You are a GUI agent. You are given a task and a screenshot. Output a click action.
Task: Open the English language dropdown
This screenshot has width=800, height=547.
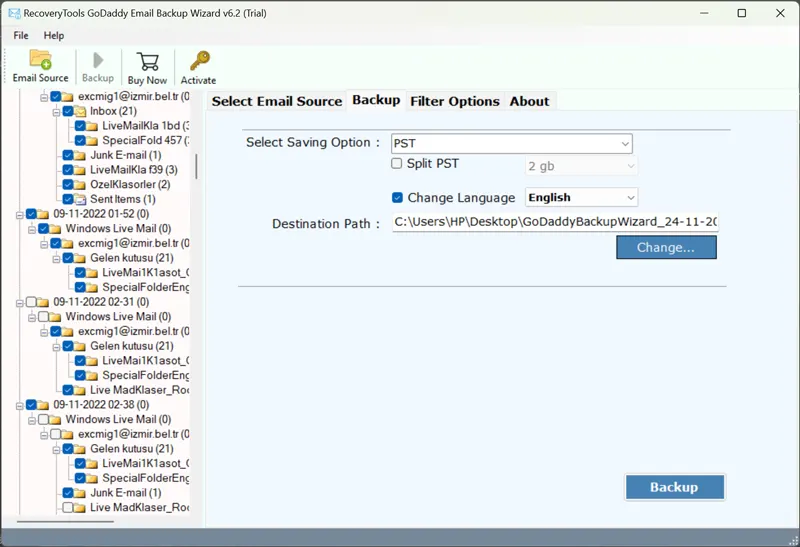point(581,198)
